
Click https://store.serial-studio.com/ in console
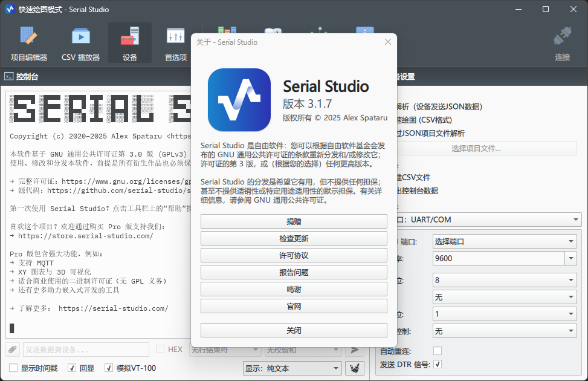tap(85, 236)
